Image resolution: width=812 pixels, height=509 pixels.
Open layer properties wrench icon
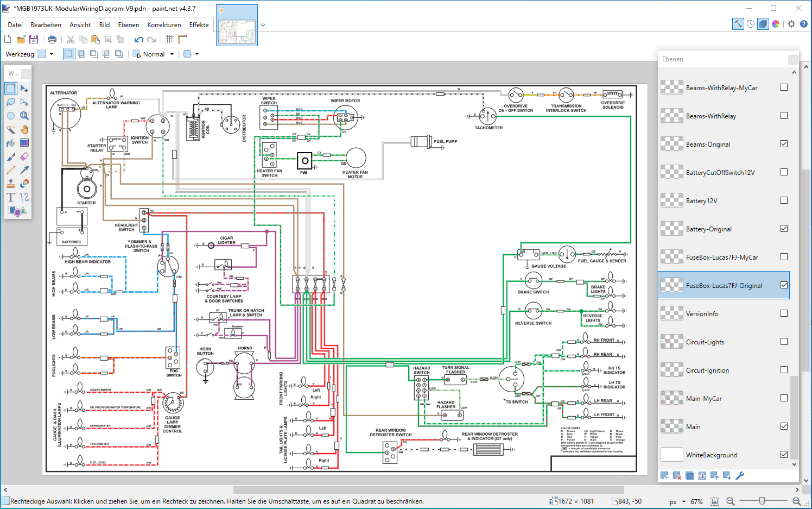coord(740,476)
